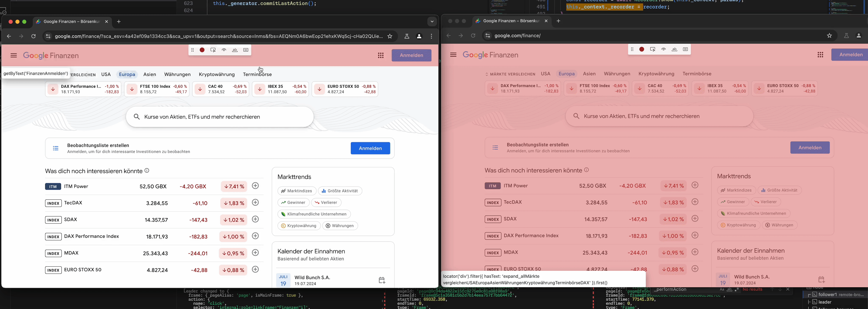Toggle Assert visibility eye in right window recorder
Screen dimensions: 868x309
coord(664,49)
